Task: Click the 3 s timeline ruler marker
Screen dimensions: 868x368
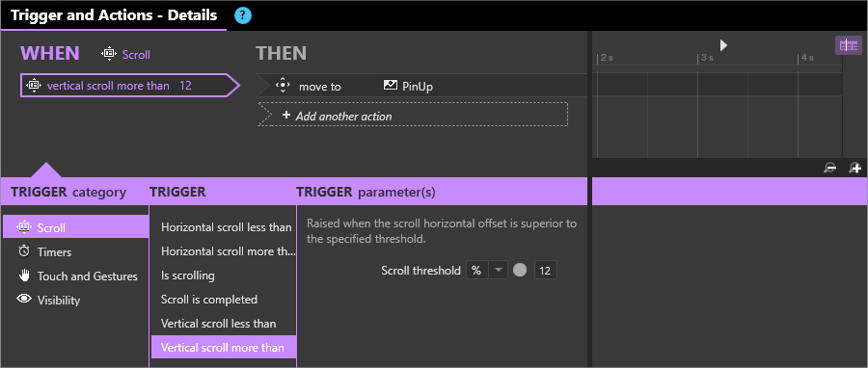Action: (x=707, y=58)
